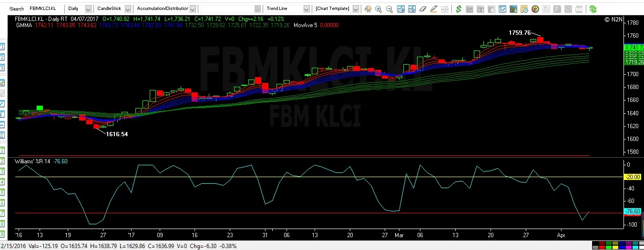Click the zoom in magnifier icon
The width and height of the screenshot is (644, 250).
pos(378,9)
